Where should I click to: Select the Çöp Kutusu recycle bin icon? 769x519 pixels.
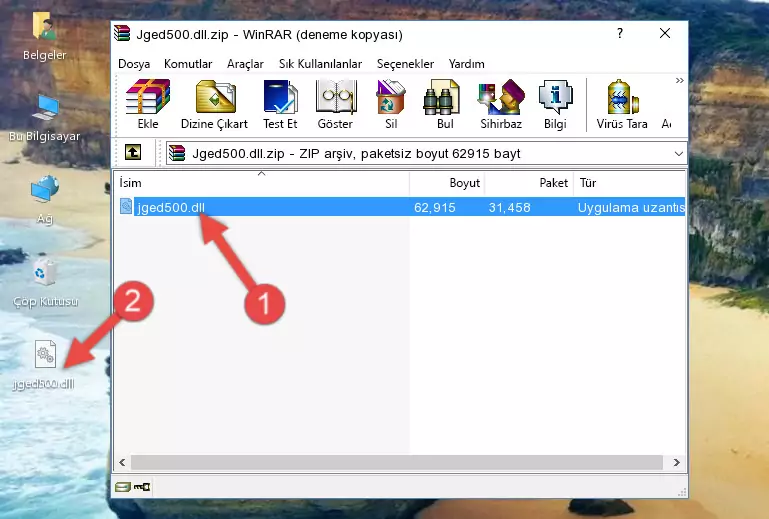[x=45, y=283]
